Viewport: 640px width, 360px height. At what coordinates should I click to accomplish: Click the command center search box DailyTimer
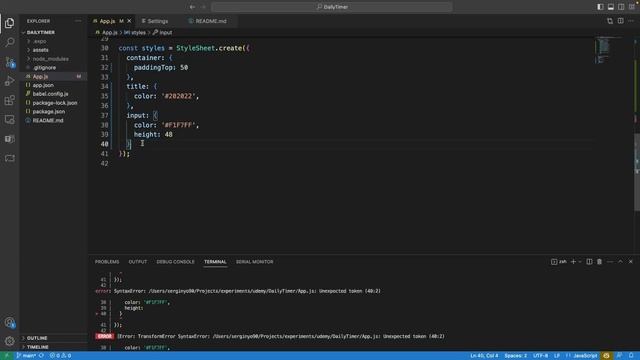pos(332,7)
